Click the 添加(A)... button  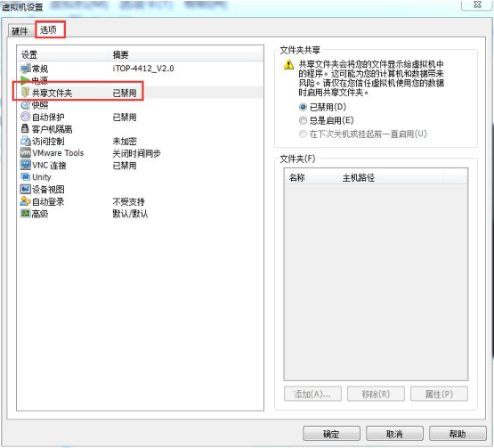312,394
